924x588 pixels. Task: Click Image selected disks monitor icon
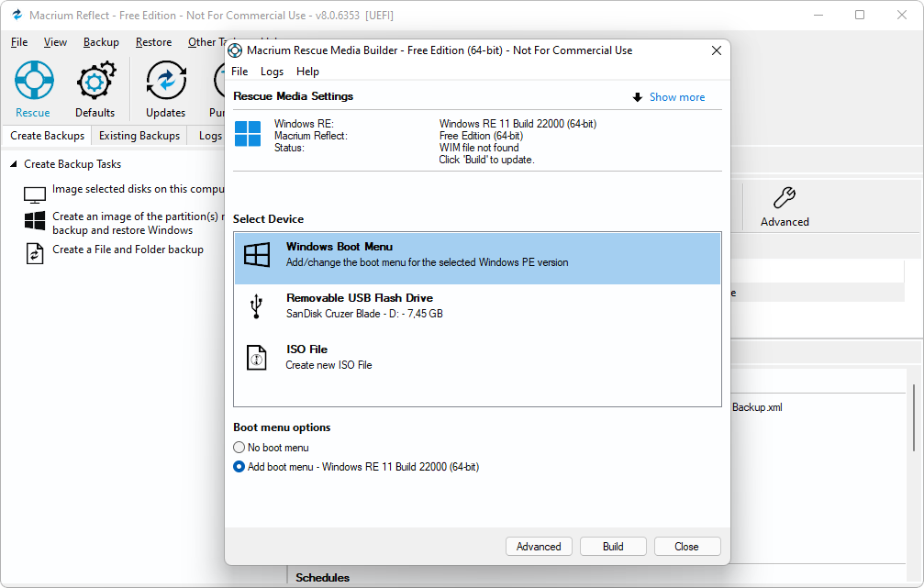pyautogui.click(x=35, y=194)
